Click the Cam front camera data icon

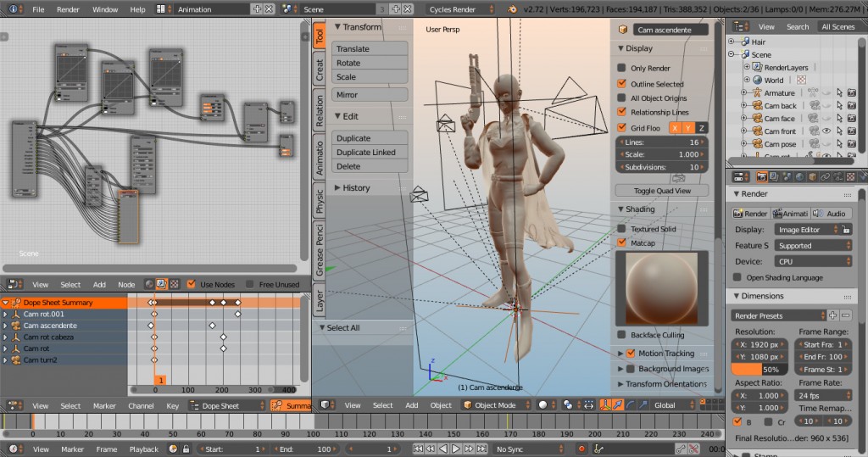pyautogui.click(x=813, y=131)
